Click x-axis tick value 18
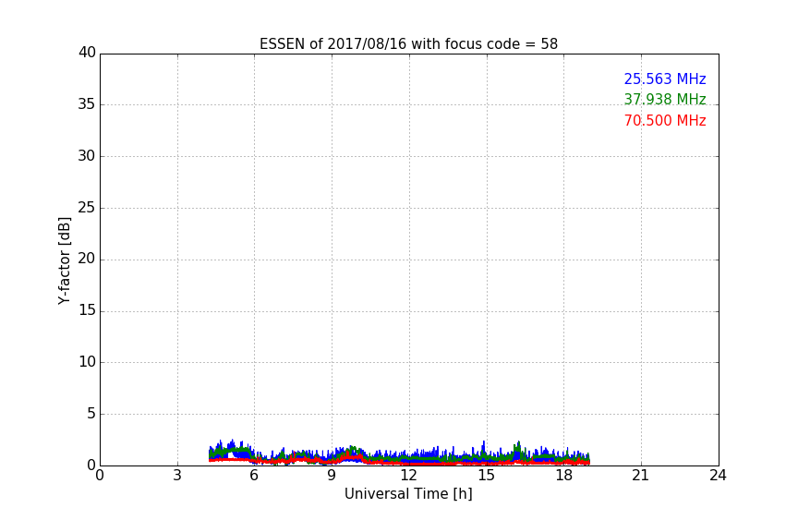 564,476
